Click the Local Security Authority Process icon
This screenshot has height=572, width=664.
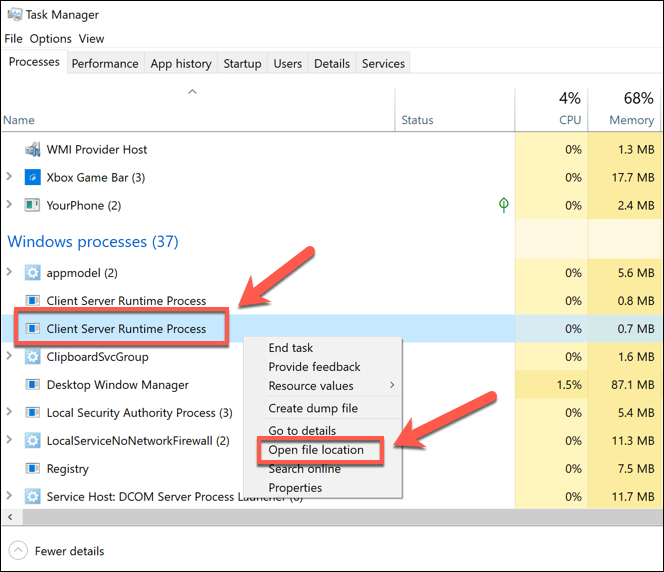pos(31,413)
